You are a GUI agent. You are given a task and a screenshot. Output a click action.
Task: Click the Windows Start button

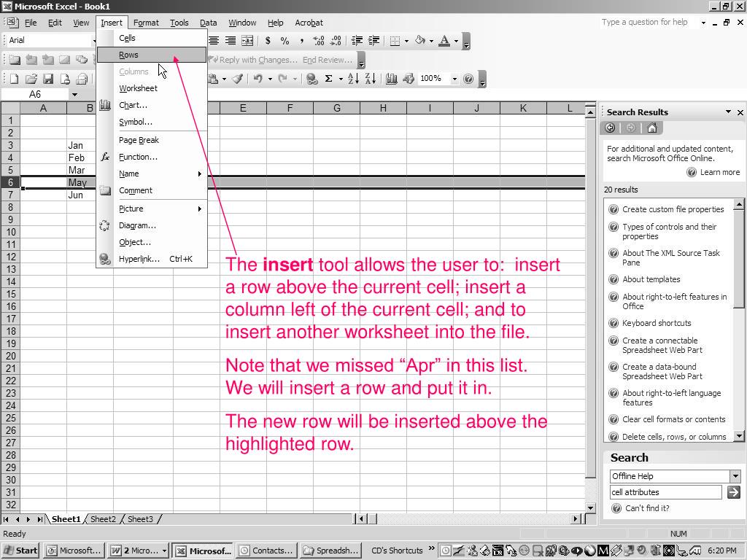(21, 551)
